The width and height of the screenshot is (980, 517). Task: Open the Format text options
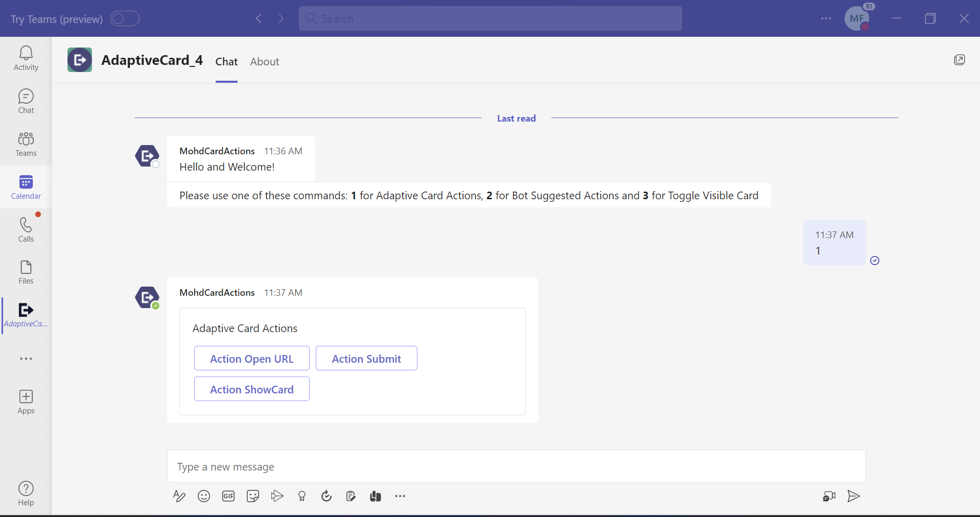(179, 496)
